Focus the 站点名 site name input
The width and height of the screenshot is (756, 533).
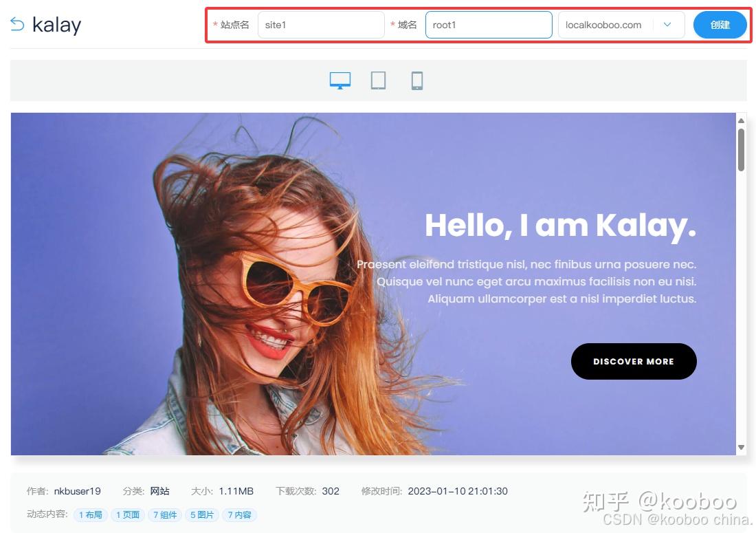point(320,25)
